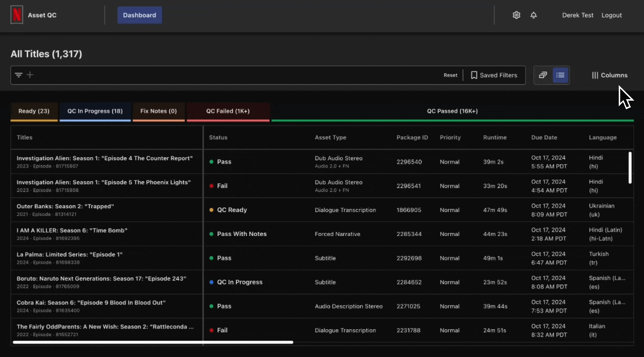This screenshot has height=357, width=644.
Task: Sort by the Status column header
Action: (218, 137)
